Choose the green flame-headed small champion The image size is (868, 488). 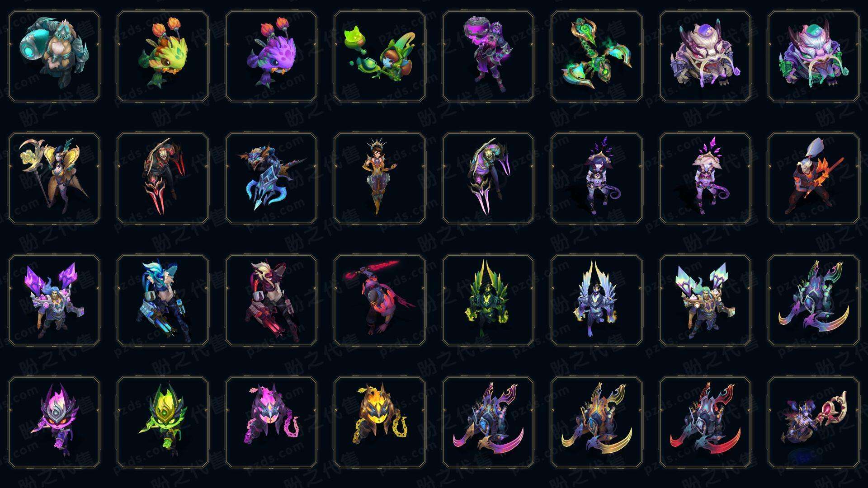[x=163, y=422]
